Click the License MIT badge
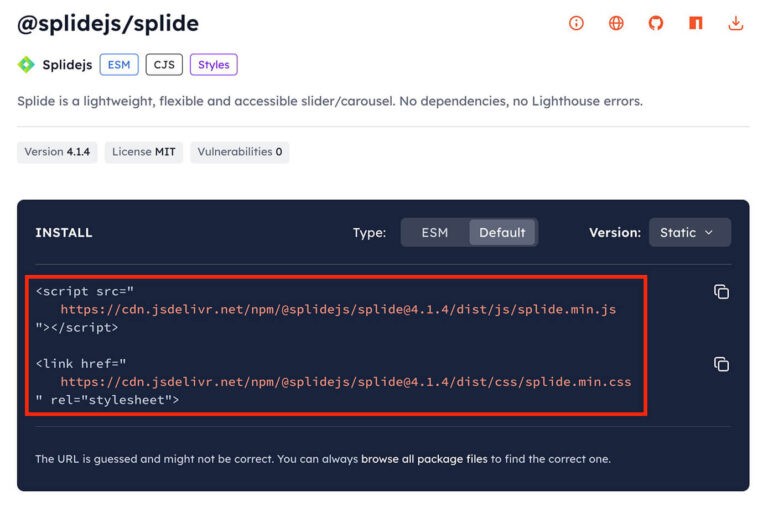Screen dimensions: 768x508 [x=144, y=152]
